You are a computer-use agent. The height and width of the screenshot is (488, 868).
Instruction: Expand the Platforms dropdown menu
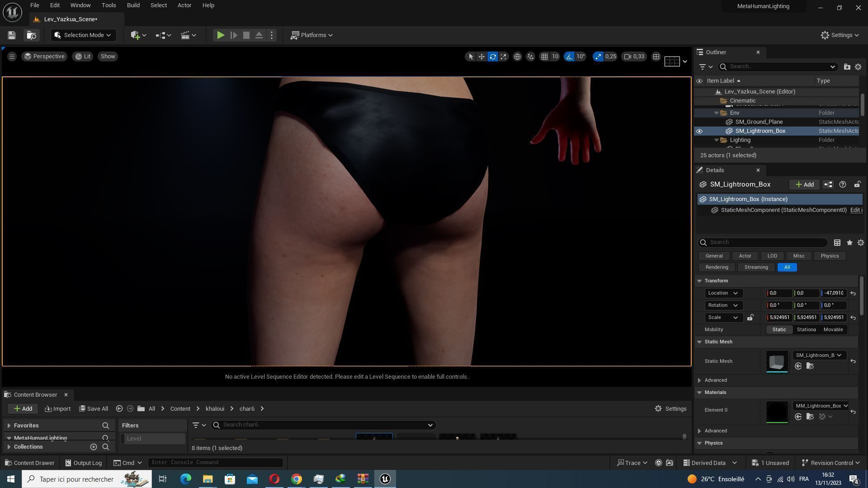pyautogui.click(x=312, y=35)
